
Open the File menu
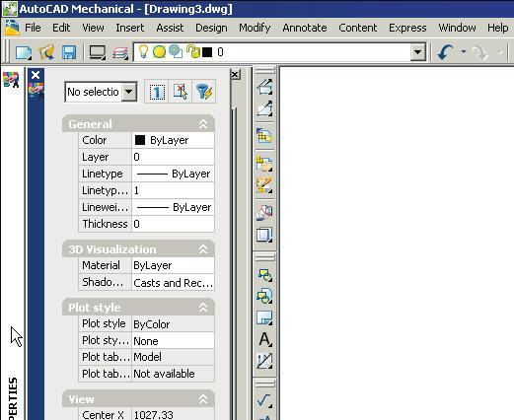(x=33, y=28)
